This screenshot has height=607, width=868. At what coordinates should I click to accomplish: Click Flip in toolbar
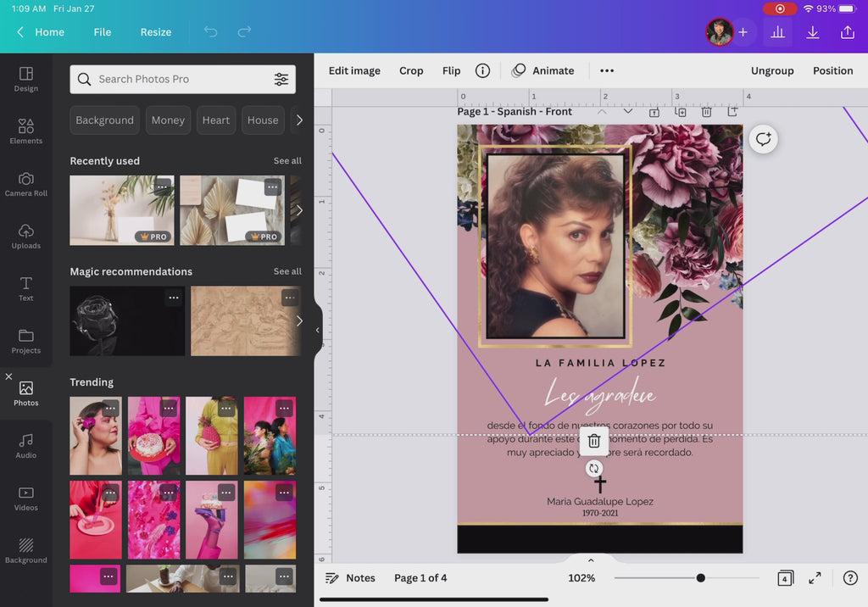(x=451, y=70)
